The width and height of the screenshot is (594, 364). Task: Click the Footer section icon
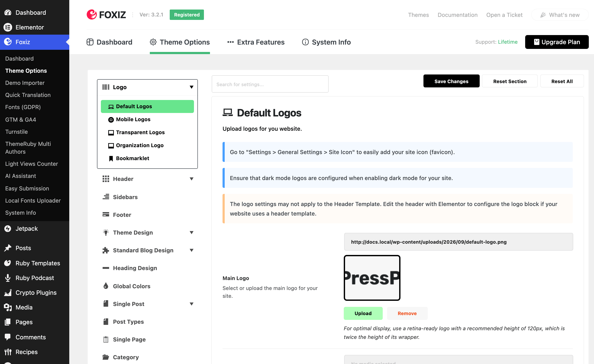coord(106,214)
